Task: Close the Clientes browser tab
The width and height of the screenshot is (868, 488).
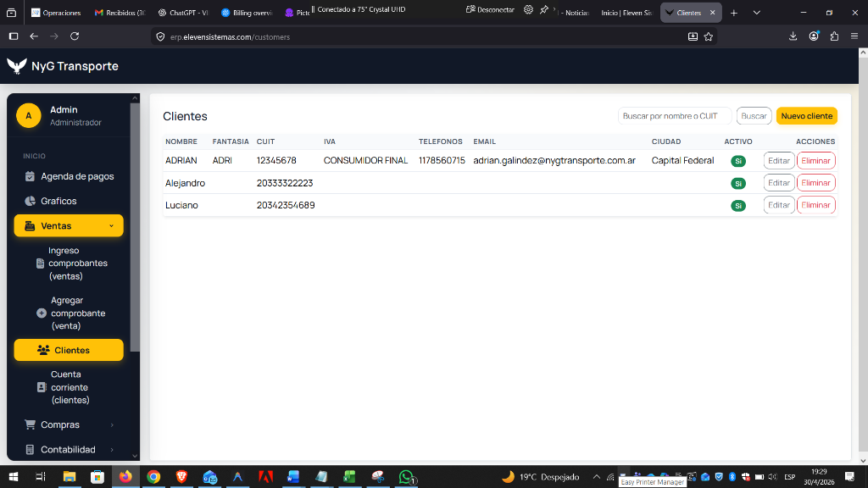Action: pyautogui.click(x=712, y=12)
